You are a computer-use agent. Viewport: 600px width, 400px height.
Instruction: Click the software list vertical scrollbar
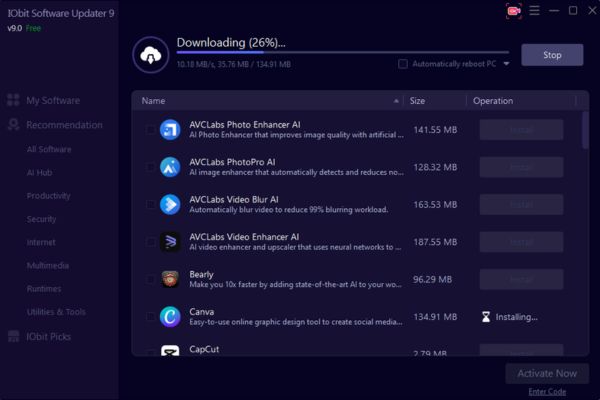(585, 130)
